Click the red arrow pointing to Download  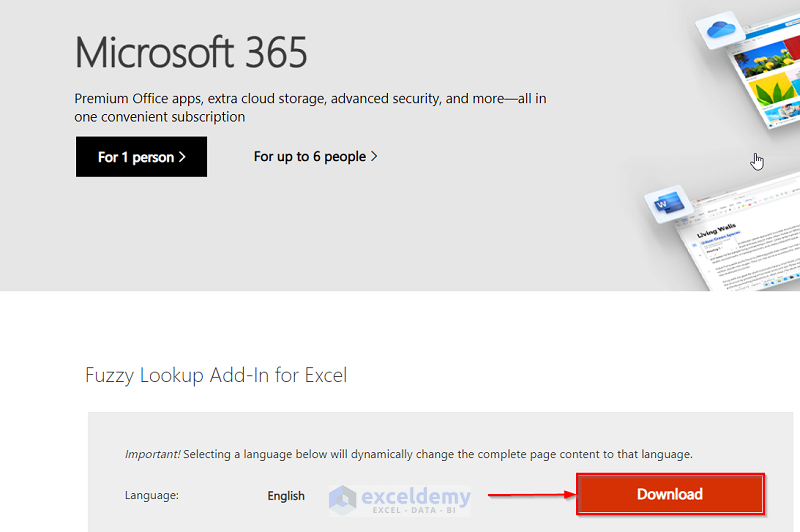pos(530,494)
